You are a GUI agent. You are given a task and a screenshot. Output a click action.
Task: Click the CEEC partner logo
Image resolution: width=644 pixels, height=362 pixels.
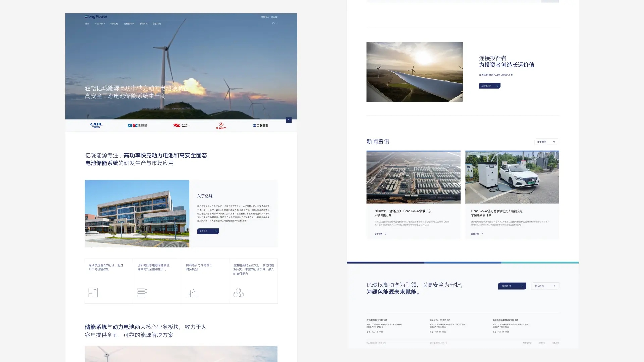137,125
